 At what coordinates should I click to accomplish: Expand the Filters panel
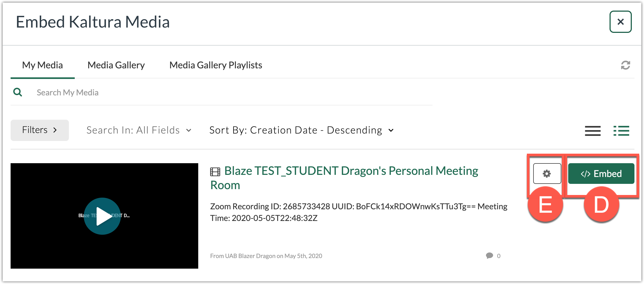39,130
